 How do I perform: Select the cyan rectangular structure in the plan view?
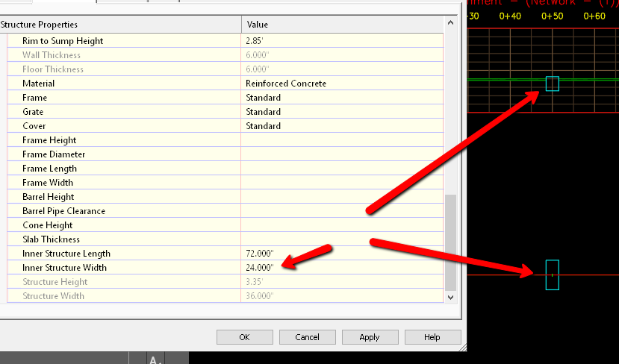pos(553,275)
